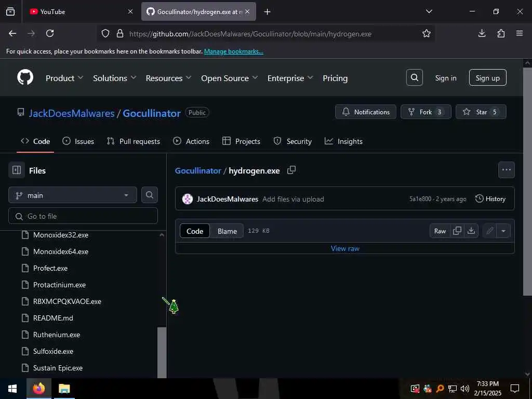Click the Raw button
The width and height of the screenshot is (532, 399).
[x=440, y=231]
